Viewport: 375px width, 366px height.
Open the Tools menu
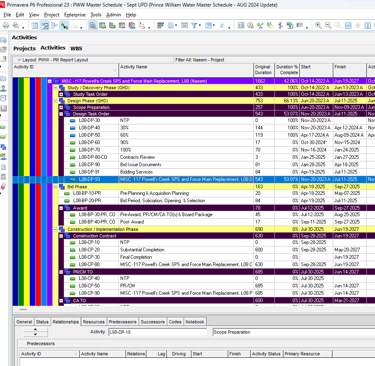(96, 15)
